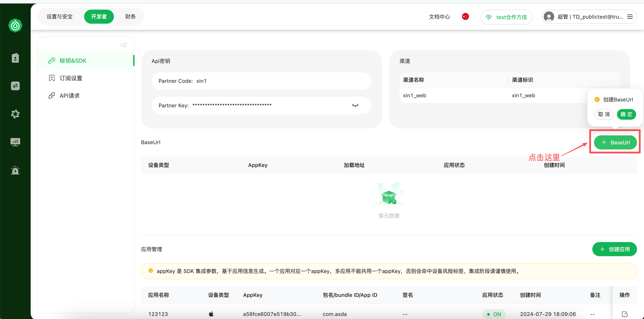Click the user avatar icon
644x319 pixels.
(x=549, y=17)
